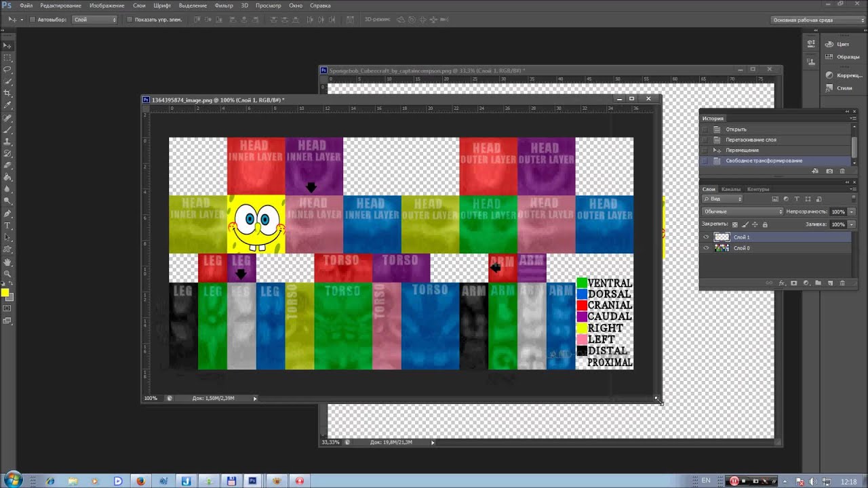
Task: Select the Eyedropper tool
Action: pyautogui.click(x=7, y=106)
